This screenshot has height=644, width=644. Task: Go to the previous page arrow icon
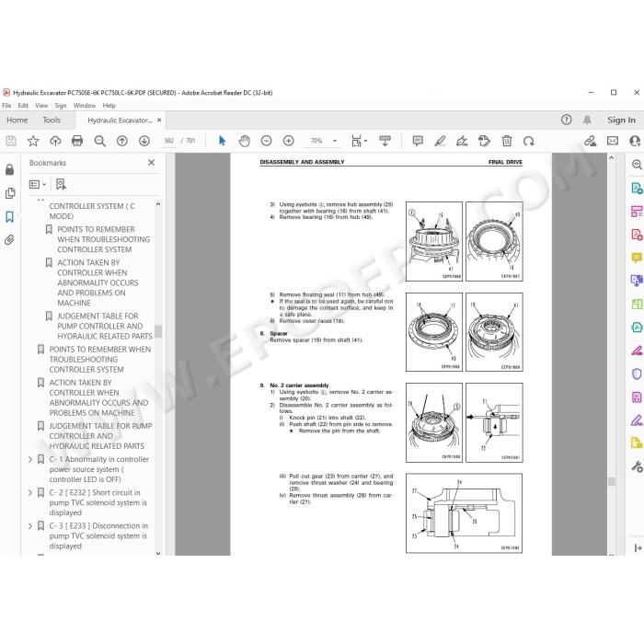pyautogui.click(x=122, y=141)
